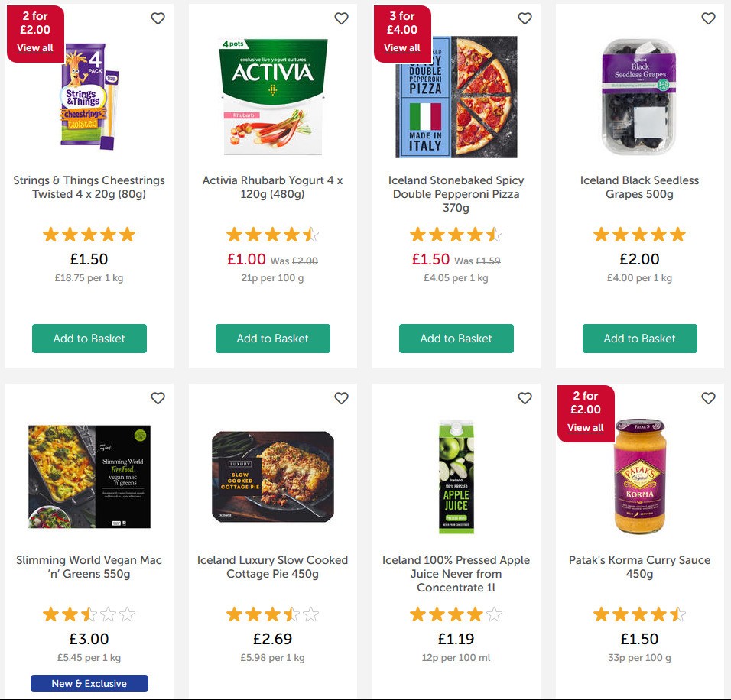The height and width of the screenshot is (700, 731).
Task: Click the heart icon on Patak's Korma Curry Sauce
Action: point(708,398)
